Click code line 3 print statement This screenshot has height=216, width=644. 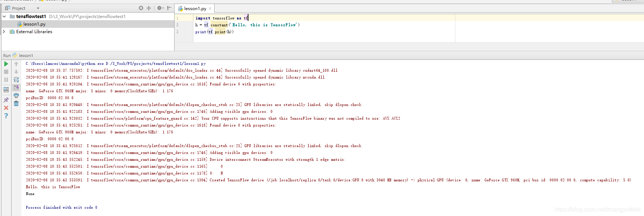215,32
